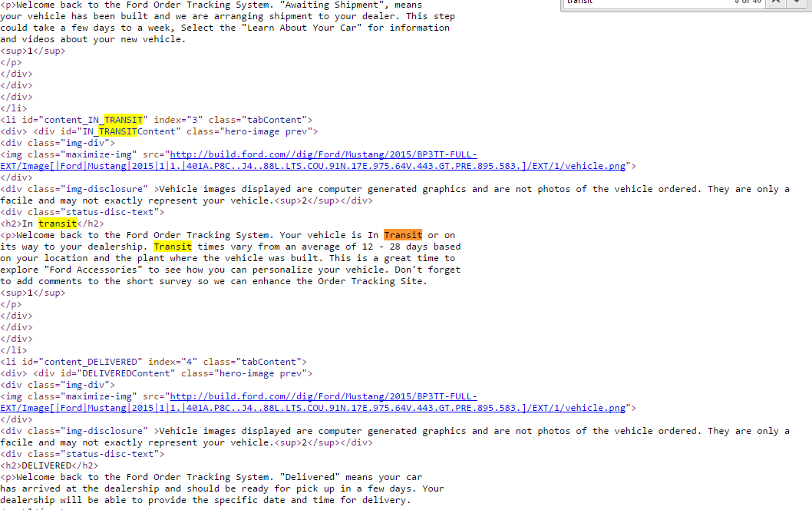
Task: Click the orange highlighted "Transit" match
Action: click(403, 235)
